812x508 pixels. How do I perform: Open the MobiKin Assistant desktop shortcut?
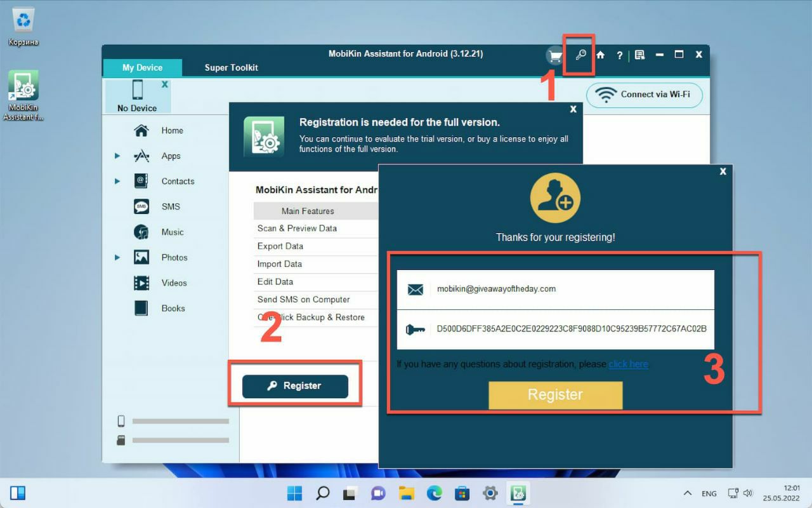pos(23,95)
